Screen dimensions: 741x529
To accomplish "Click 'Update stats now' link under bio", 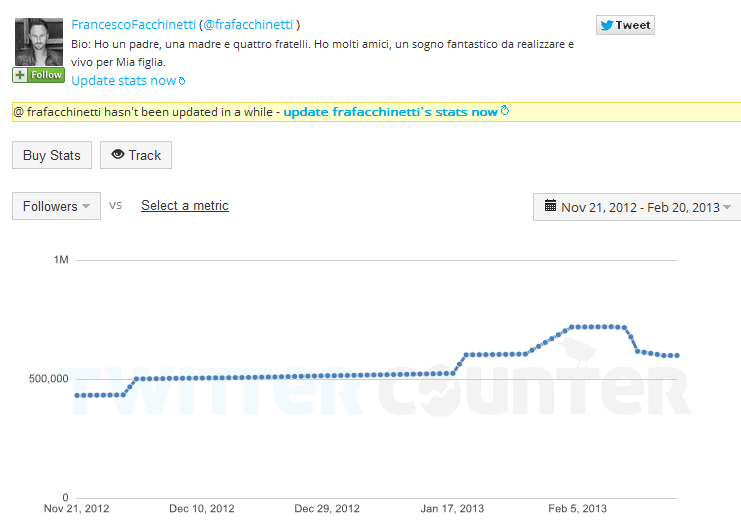I will pyautogui.click(x=124, y=81).
